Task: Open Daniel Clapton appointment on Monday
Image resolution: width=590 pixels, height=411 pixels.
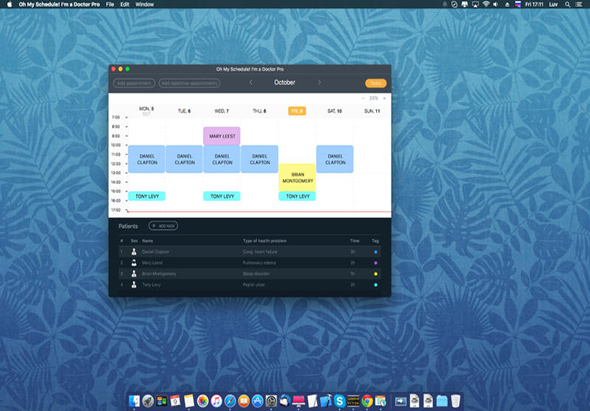Action: tap(147, 159)
